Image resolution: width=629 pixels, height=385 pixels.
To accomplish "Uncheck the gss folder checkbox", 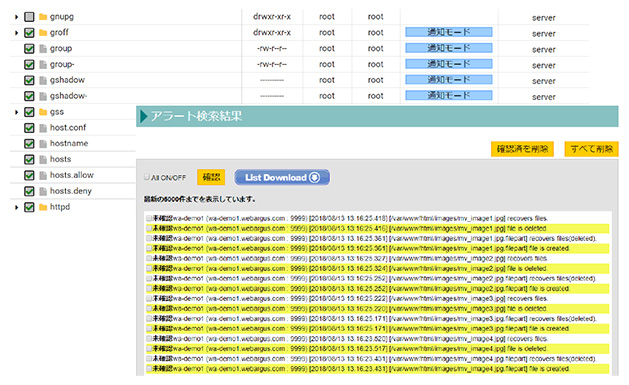I will (x=29, y=112).
